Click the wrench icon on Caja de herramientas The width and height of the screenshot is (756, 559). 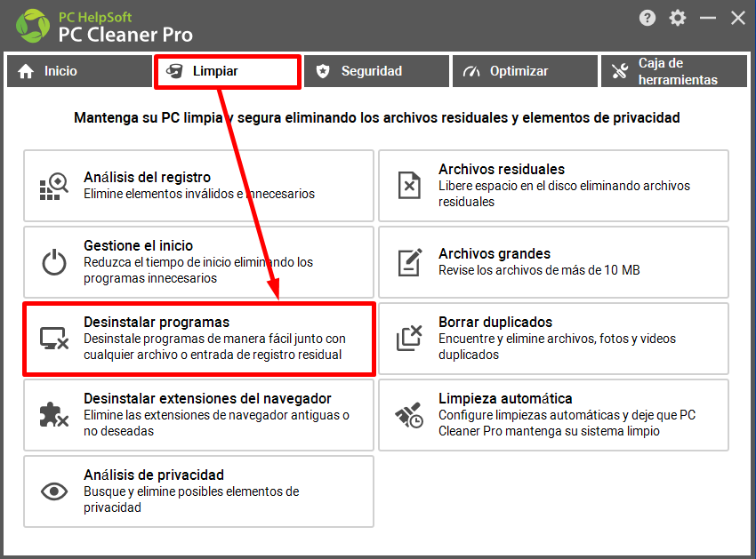(620, 71)
